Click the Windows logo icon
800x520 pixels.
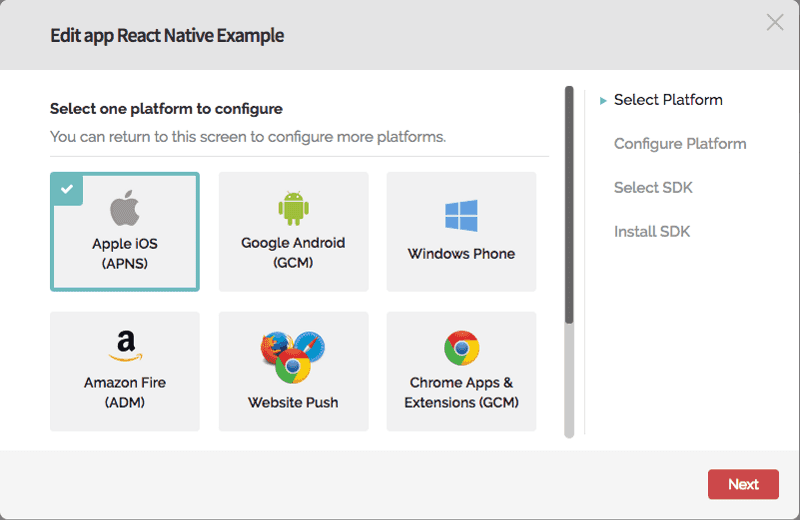(x=461, y=216)
